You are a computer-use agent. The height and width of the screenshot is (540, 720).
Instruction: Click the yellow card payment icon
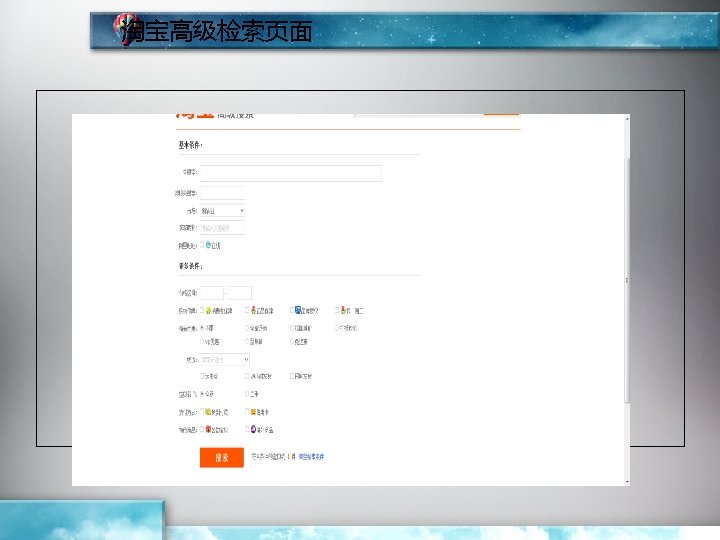click(x=208, y=412)
